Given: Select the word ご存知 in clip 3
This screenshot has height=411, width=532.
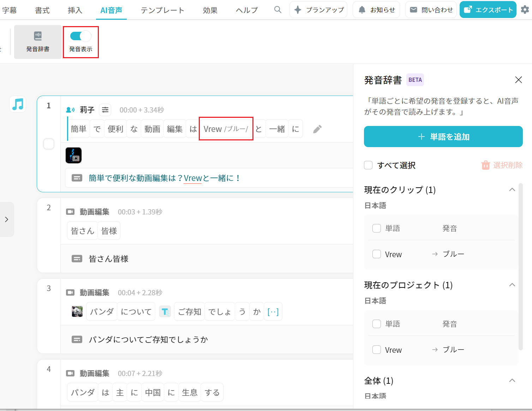Looking at the screenshot, I should click(x=189, y=312).
